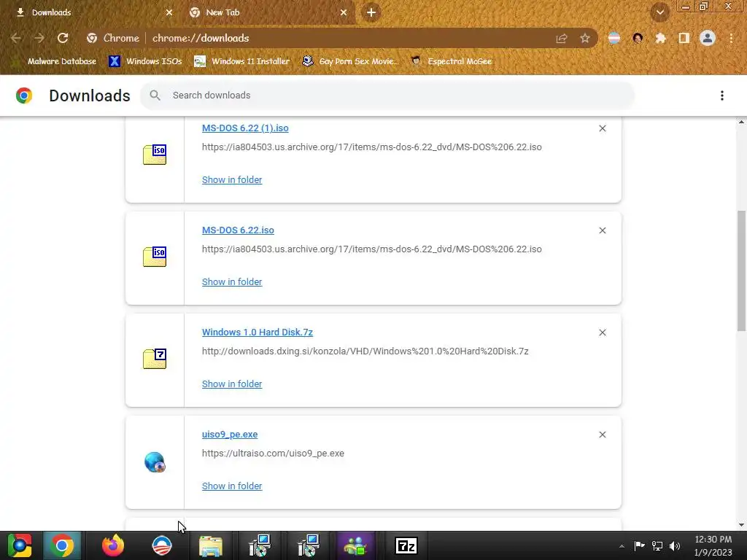Open Chrome's three-dot menu in toolbar
Screen dimensions: 747x560
tap(731, 38)
